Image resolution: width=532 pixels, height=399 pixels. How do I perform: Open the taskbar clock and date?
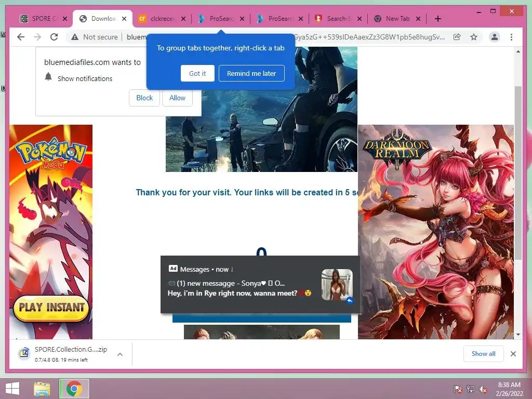509,389
